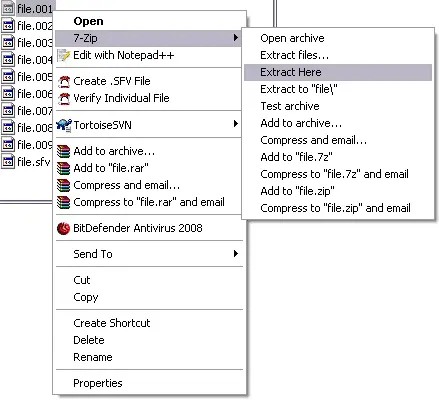Choose Extract Here in the 7-Zip submenu

338,72
